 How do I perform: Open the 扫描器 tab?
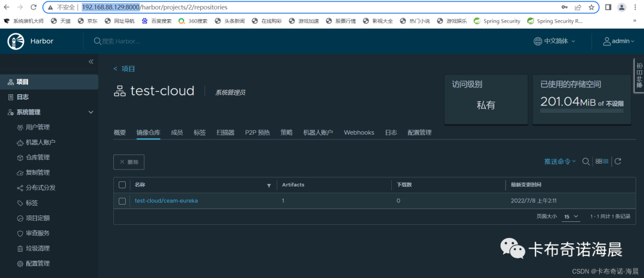tap(225, 132)
